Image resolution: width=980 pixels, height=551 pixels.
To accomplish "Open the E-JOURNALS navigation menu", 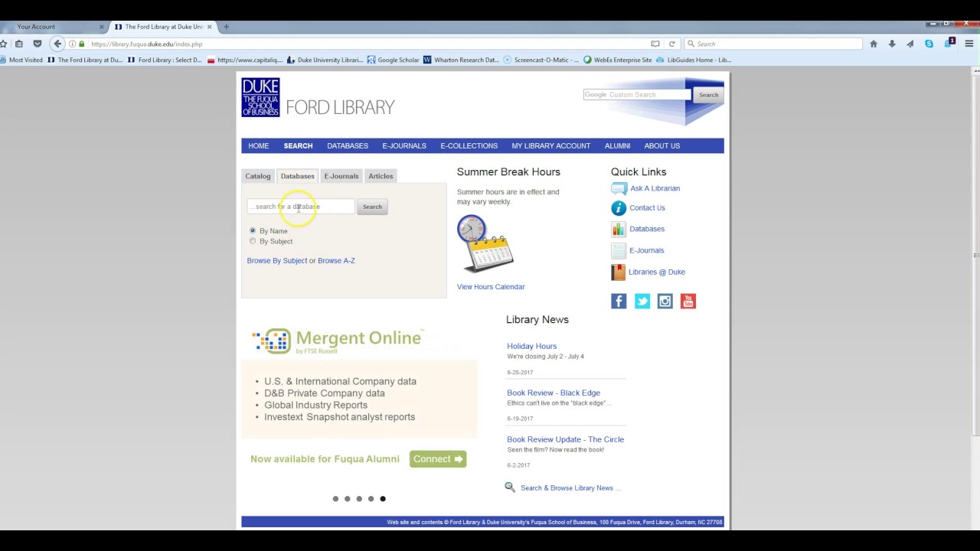I will [x=404, y=145].
